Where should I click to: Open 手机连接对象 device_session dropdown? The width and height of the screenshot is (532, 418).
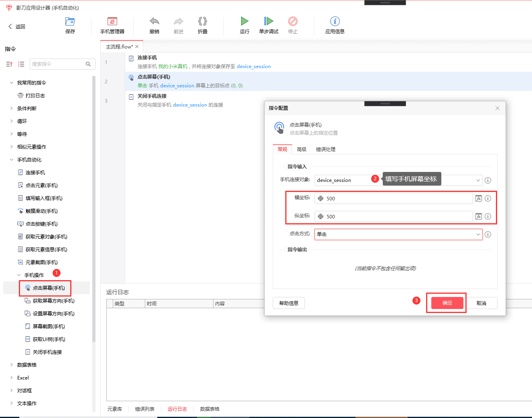(398, 180)
